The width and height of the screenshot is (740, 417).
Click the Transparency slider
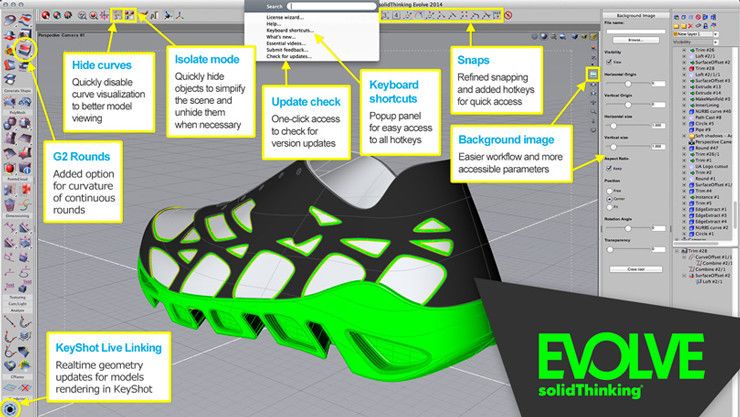coord(628,249)
